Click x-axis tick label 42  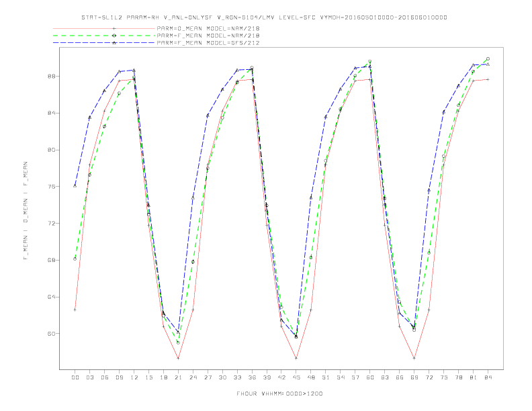click(281, 377)
